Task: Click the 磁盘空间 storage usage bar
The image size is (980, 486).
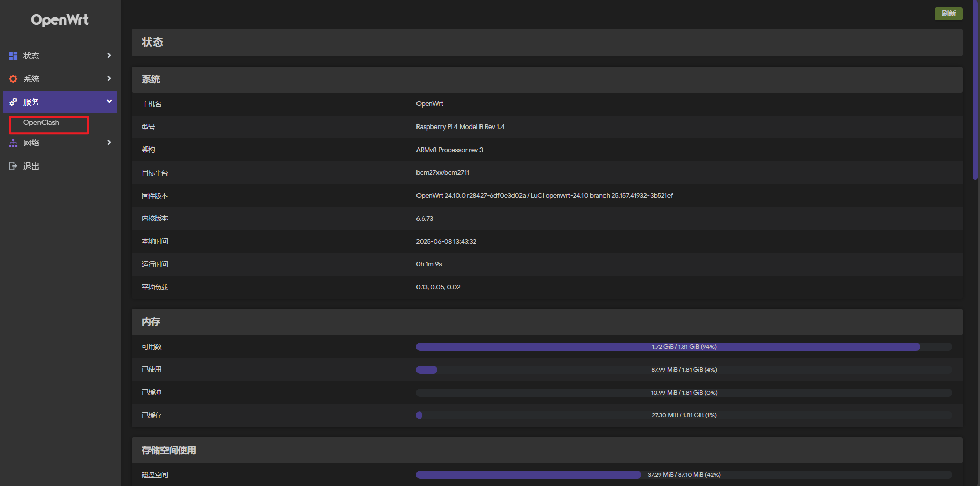Action: pyautogui.click(x=683, y=475)
